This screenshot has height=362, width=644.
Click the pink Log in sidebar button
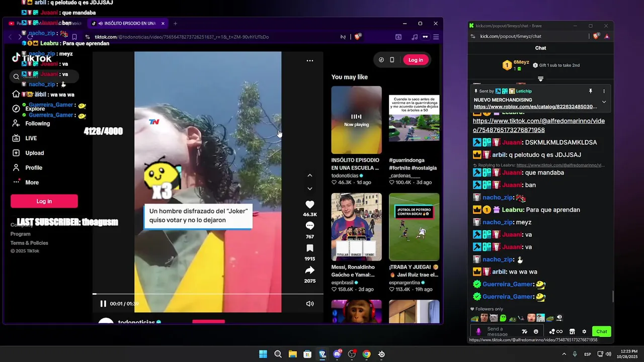pyautogui.click(x=44, y=201)
